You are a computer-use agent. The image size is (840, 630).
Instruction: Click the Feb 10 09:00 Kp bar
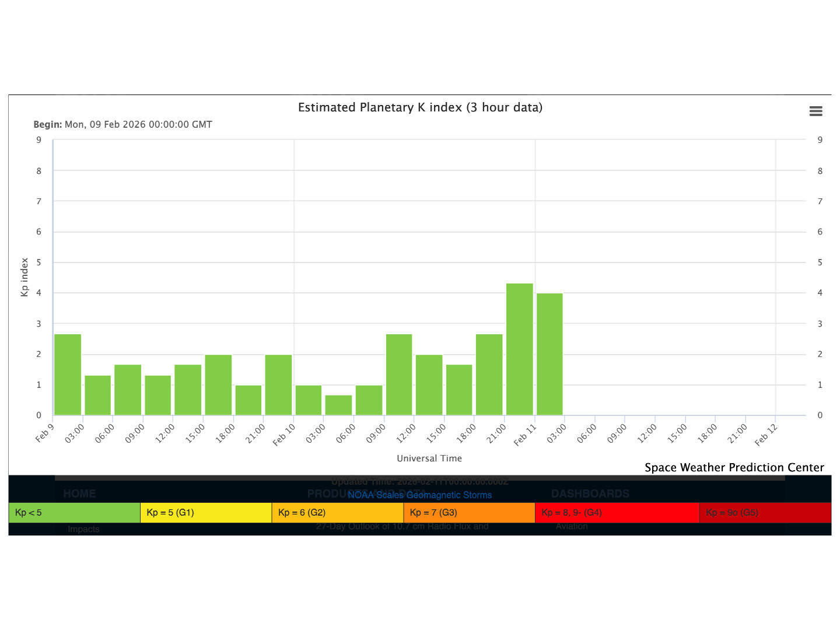(x=399, y=374)
